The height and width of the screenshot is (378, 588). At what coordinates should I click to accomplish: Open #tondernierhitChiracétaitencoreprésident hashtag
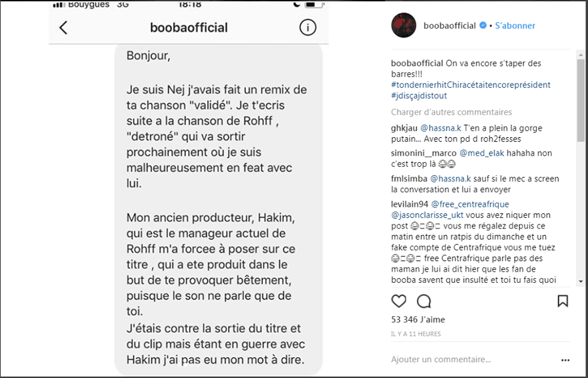point(471,85)
